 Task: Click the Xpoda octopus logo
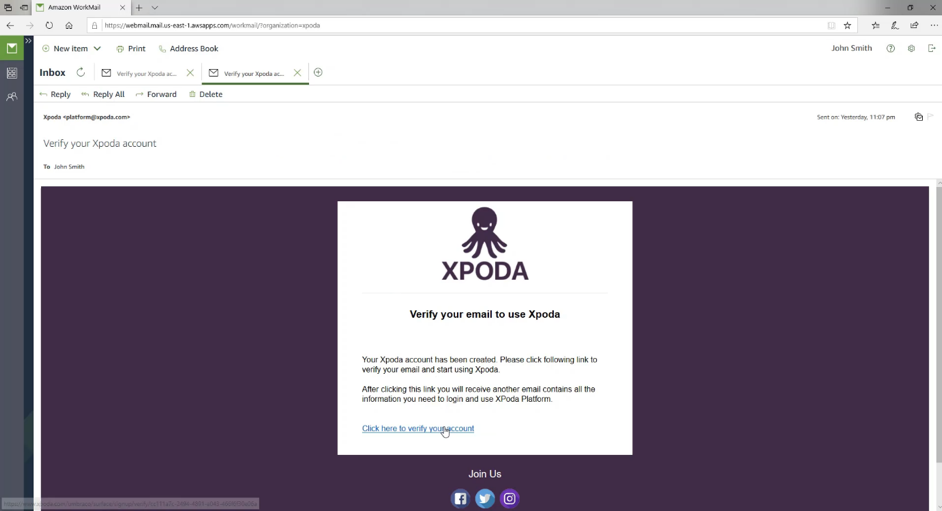pos(485,244)
